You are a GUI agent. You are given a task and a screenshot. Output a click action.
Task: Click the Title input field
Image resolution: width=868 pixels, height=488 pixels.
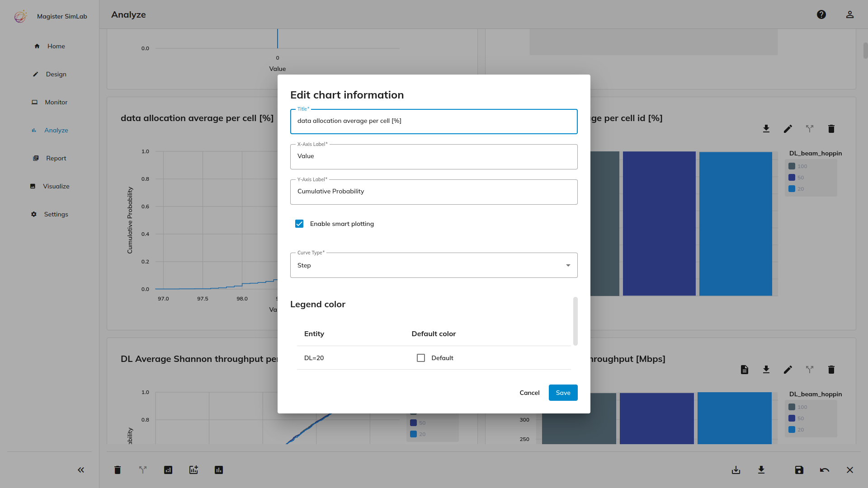tap(434, 121)
